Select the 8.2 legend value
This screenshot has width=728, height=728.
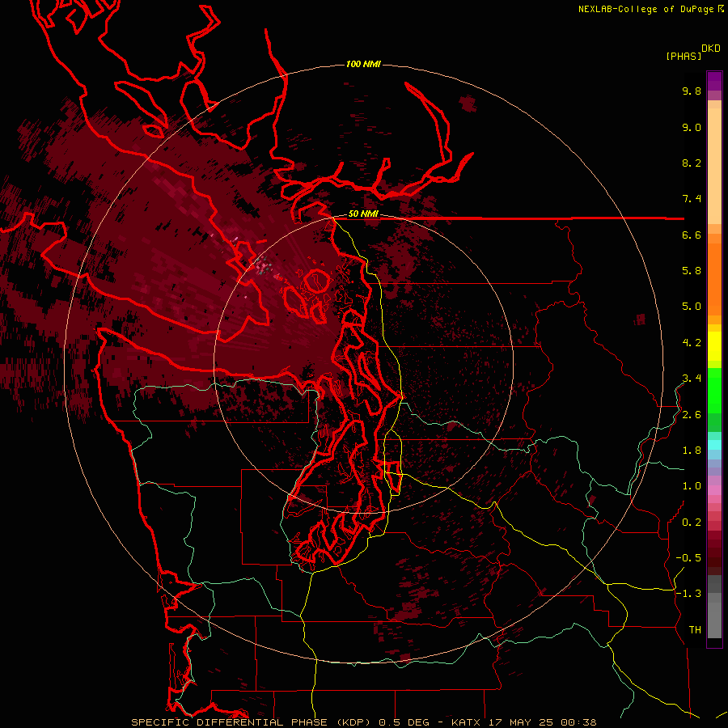click(x=692, y=163)
